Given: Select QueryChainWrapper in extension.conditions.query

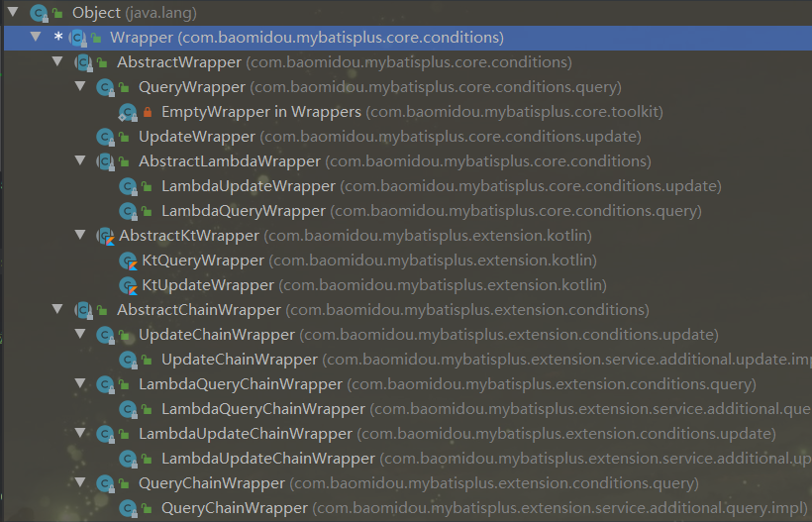Looking at the screenshot, I should click(419, 483).
